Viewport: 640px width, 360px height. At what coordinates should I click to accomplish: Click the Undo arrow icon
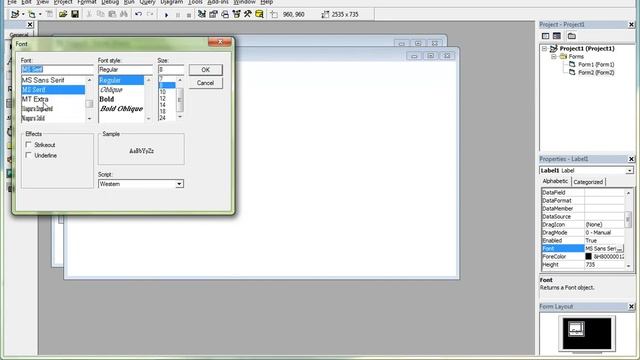(x=138, y=14)
